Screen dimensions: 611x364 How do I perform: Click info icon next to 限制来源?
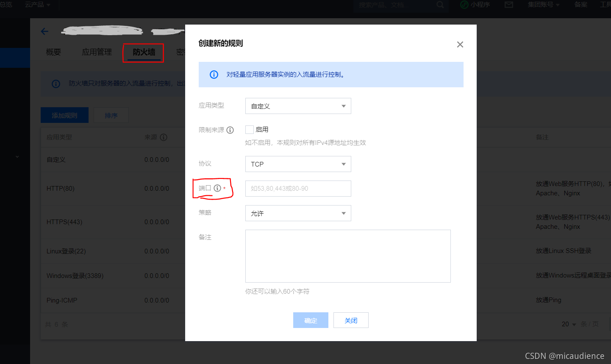click(230, 130)
